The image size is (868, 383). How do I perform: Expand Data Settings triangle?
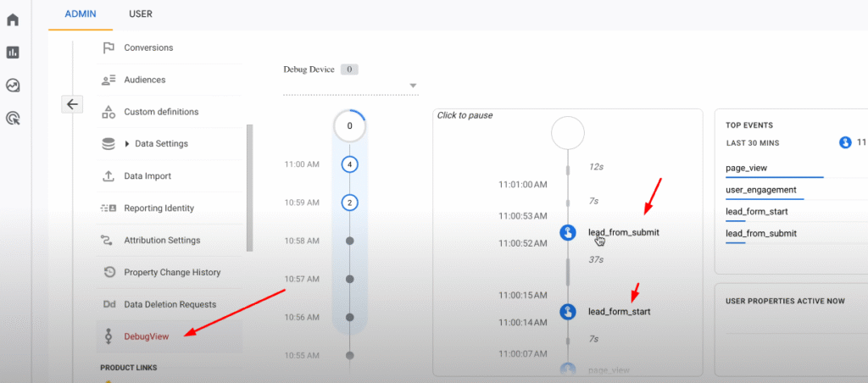coord(128,144)
